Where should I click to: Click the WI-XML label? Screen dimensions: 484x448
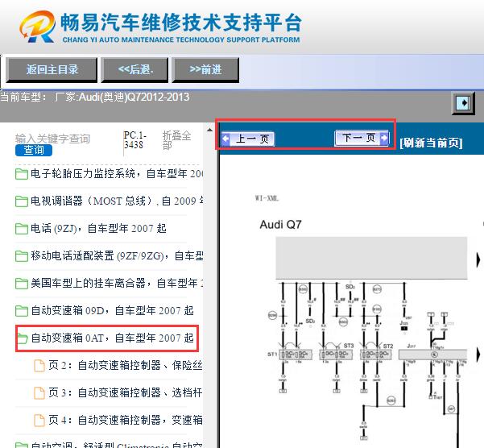click(267, 198)
